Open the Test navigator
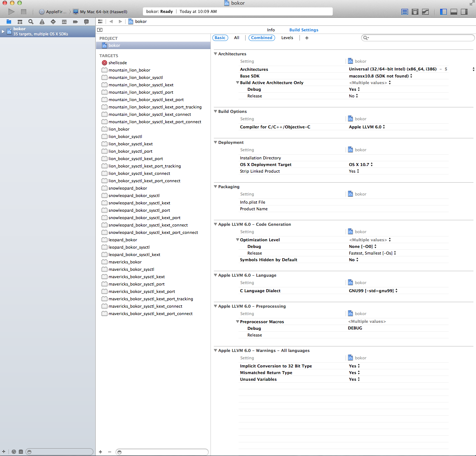The image size is (476, 456). 53,22
